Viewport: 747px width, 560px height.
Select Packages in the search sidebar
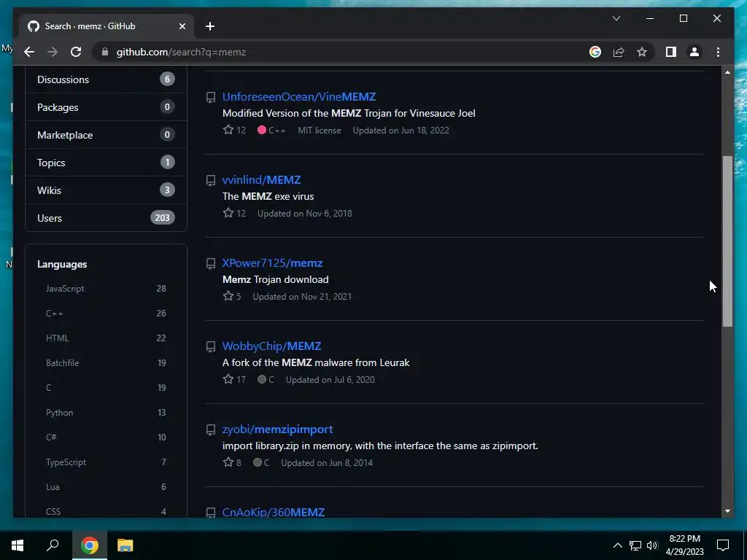click(x=106, y=107)
